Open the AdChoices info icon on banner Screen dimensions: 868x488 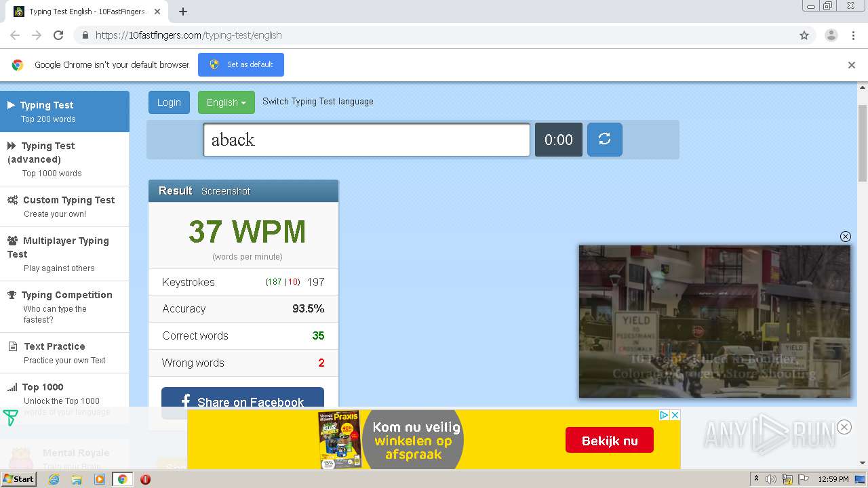(665, 415)
